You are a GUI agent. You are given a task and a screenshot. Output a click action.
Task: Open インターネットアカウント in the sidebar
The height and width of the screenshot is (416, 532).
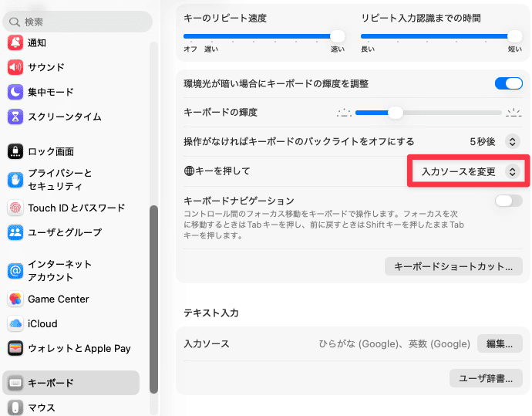[60, 271]
